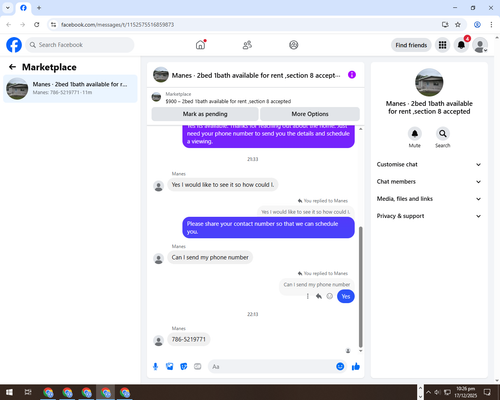
Task: Open Task View on taskbar
Action: [28, 392]
